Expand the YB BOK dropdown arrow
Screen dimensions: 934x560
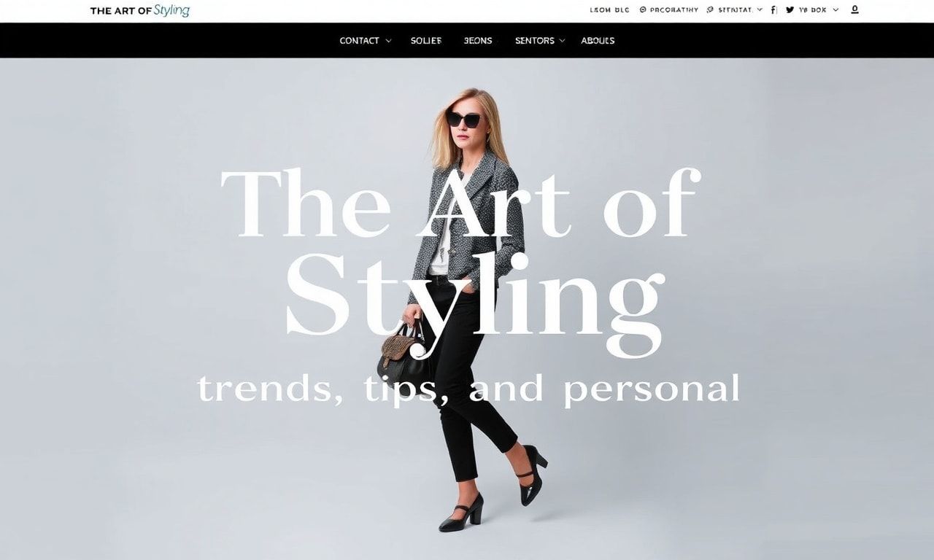pyautogui.click(x=835, y=10)
